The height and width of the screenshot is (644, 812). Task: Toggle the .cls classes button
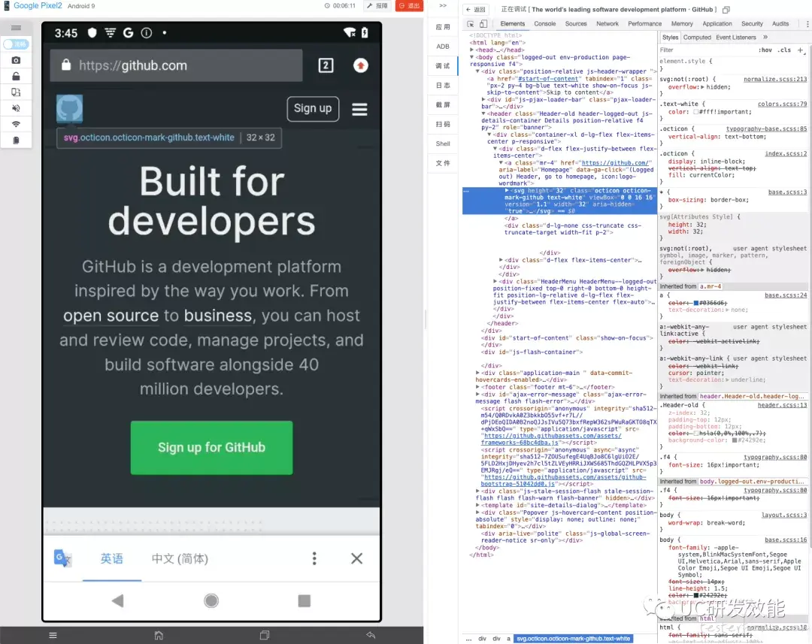coord(786,50)
